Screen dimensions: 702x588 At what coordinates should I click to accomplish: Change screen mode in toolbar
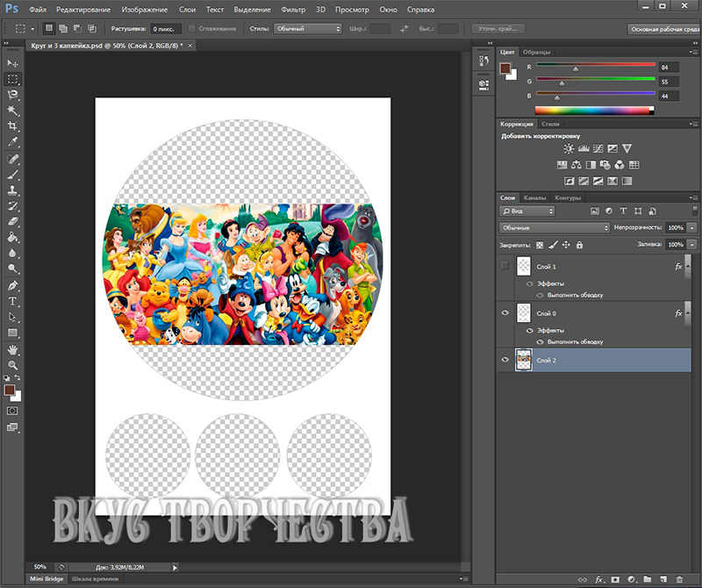pos(12,427)
